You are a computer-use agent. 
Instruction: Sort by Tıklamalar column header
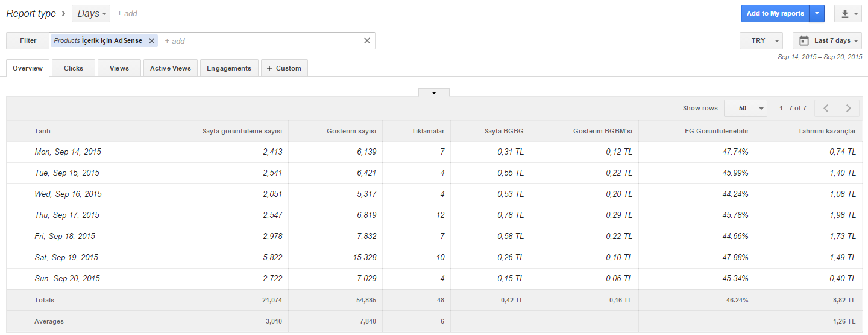point(428,131)
